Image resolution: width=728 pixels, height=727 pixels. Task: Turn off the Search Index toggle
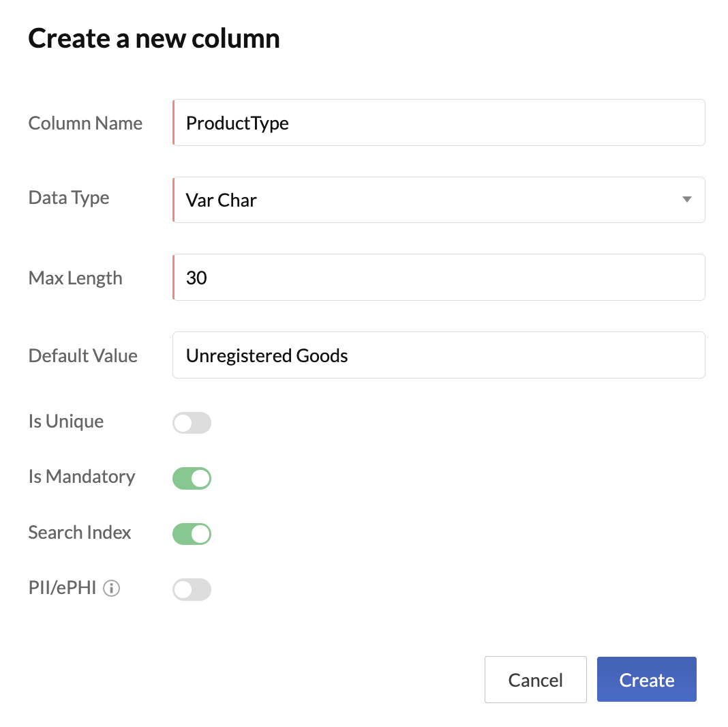click(192, 534)
